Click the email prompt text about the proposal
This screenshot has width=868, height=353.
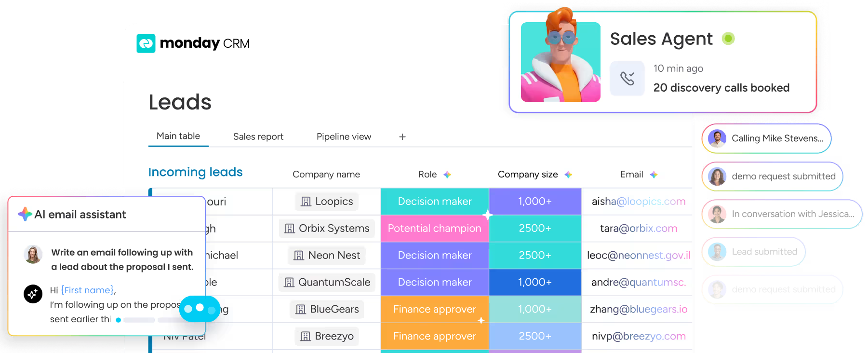122,259
